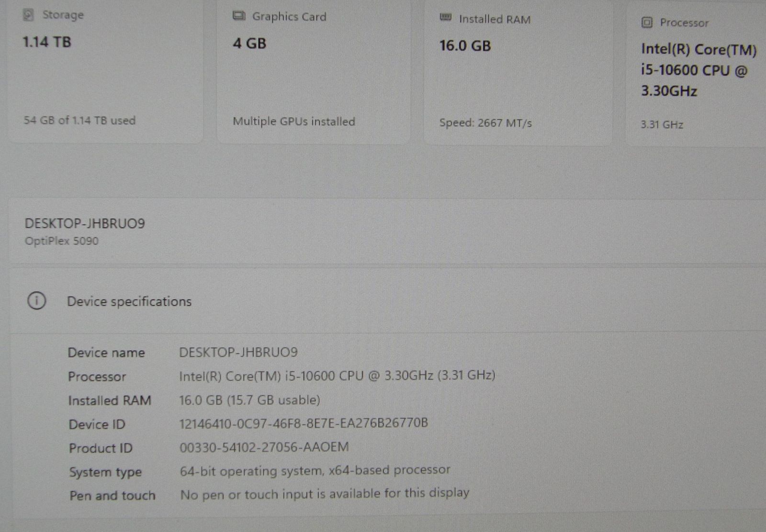Click the 'Multiple GPUs installed' label
This screenshot has width=766, height=532.
click(x=294, y=122)
